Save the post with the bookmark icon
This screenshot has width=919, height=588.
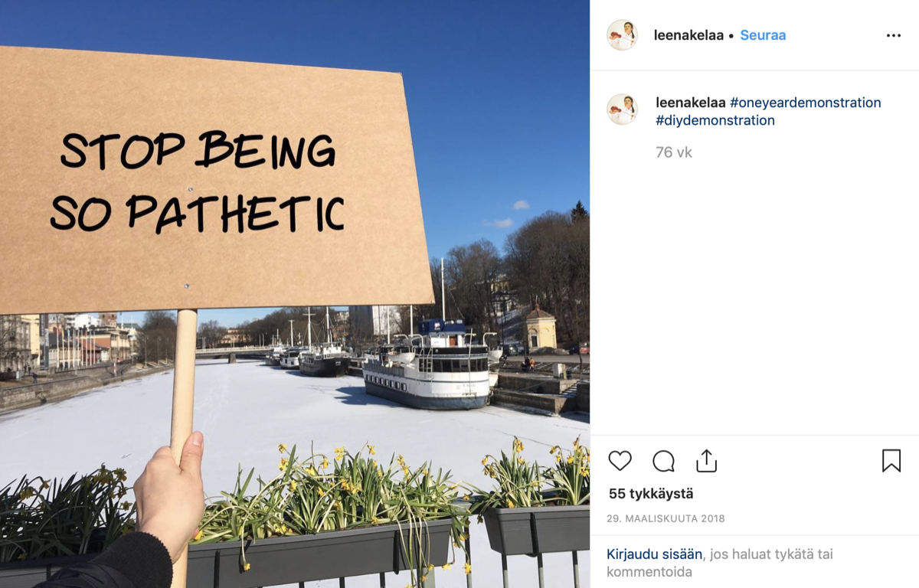point(891,460)
